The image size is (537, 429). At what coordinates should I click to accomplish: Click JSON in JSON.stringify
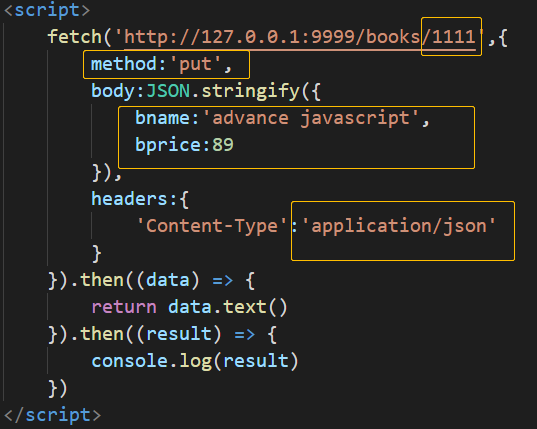coord(168,91)
